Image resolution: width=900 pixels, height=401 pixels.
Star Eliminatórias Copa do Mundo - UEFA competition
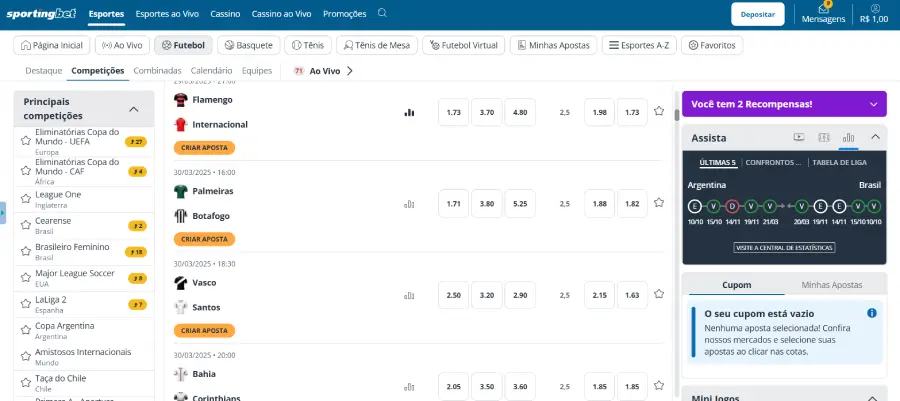coord(25,141)
